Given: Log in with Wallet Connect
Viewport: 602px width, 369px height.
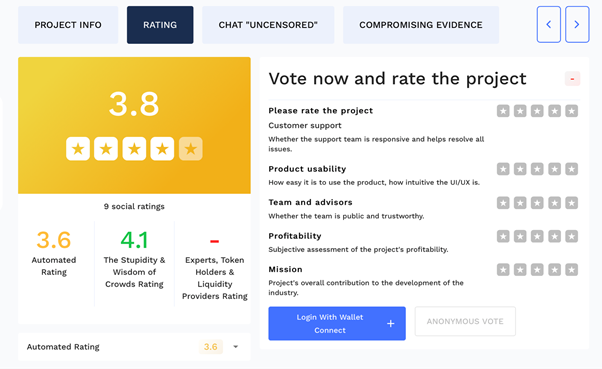Looking at the screenshot, I should (x=337, y=323).
